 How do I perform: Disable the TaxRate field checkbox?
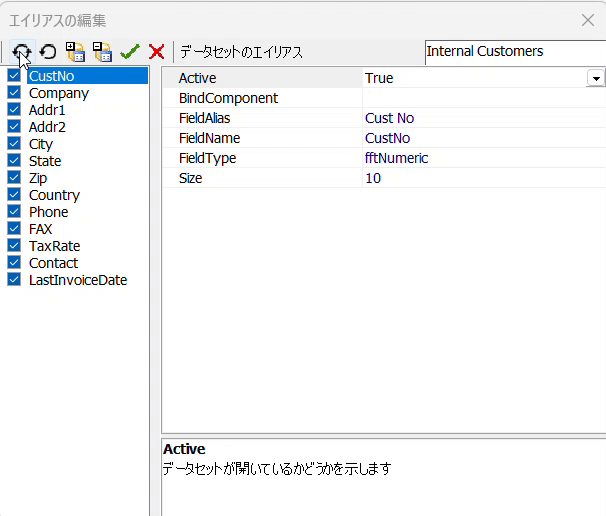click(x=14, y=246)
